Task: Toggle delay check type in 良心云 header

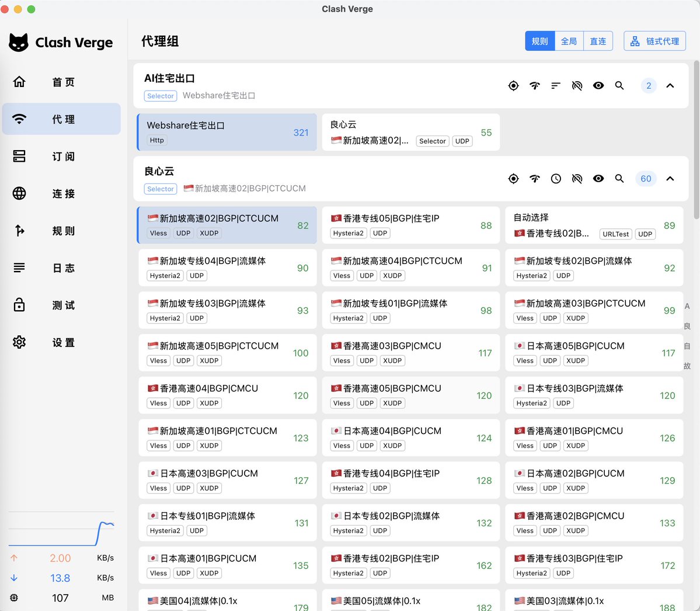Action: coord(577,179)
